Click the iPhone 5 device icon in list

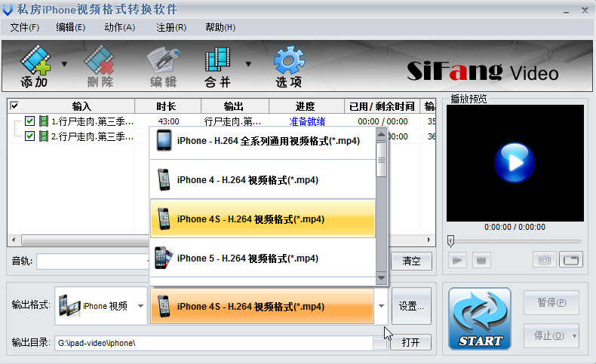click(164, 258)
